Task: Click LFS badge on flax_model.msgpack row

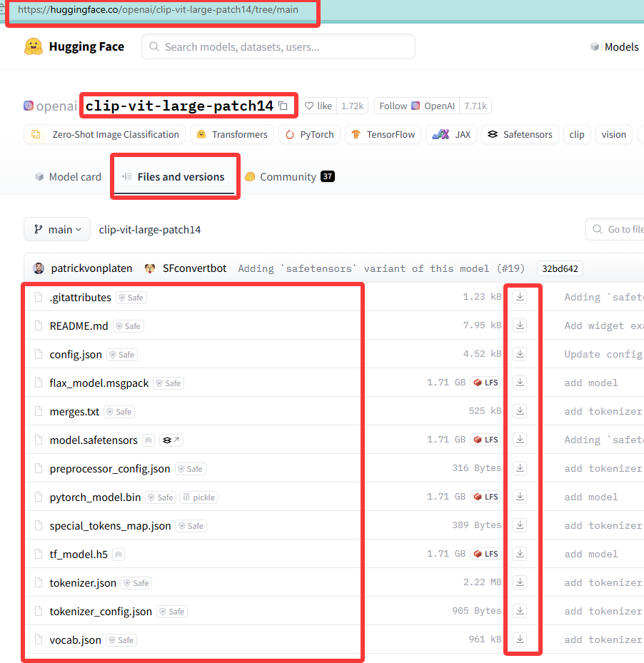Action: coord(485,383)
